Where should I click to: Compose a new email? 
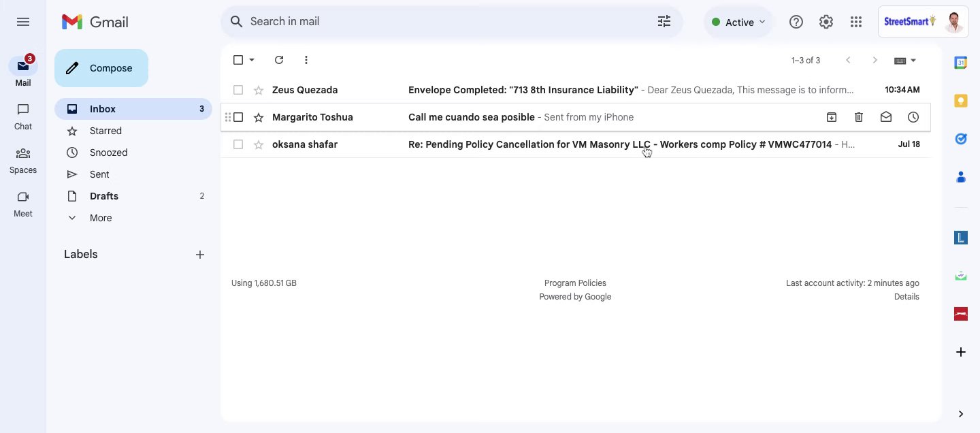[x=101, y=68]
